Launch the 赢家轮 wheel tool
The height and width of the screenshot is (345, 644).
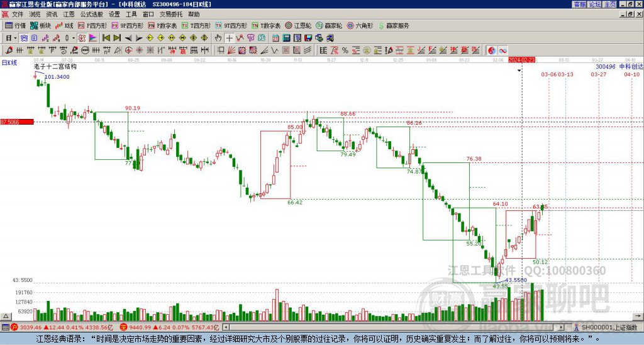[329, 25]
